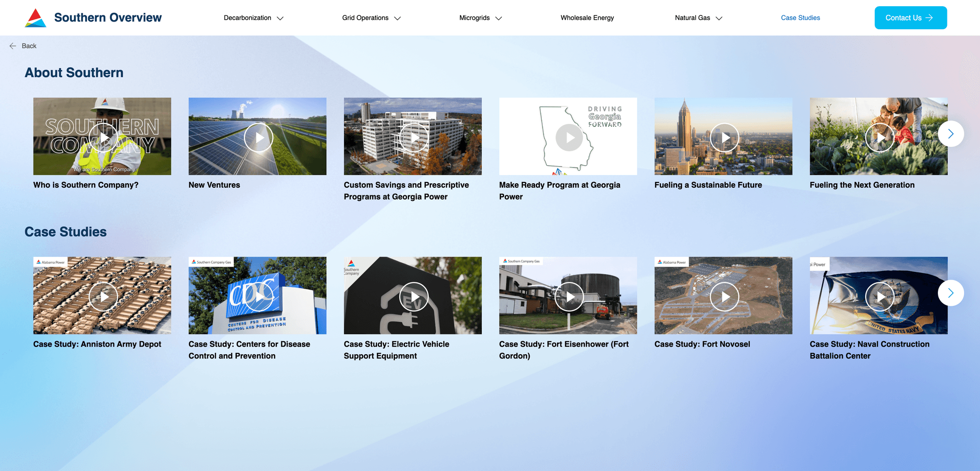Open Case Study: Anniston Army Depot title
The width and height of the screenshot is (980, 471).
tap(97, 344)
